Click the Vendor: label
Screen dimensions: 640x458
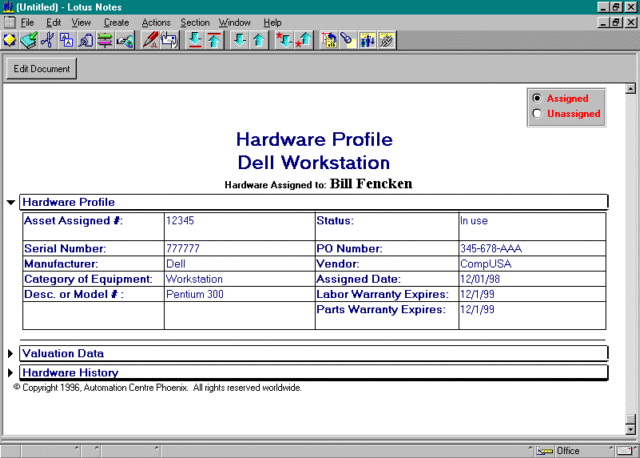pyautogui.click(x=338, y=264)
